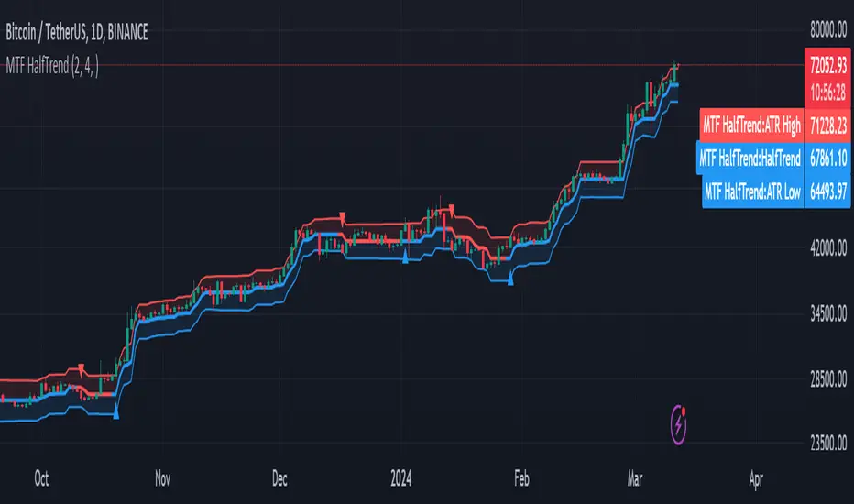
Task: Click the 80000.00 price axis label
Action: tap(827, 29)
